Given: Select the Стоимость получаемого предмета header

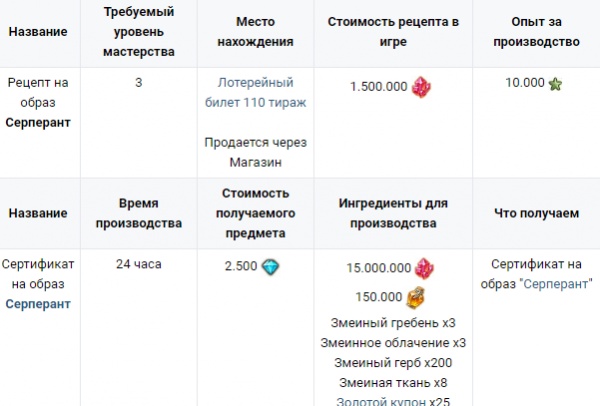Looking at the screenshot, I should coord(262,212).
